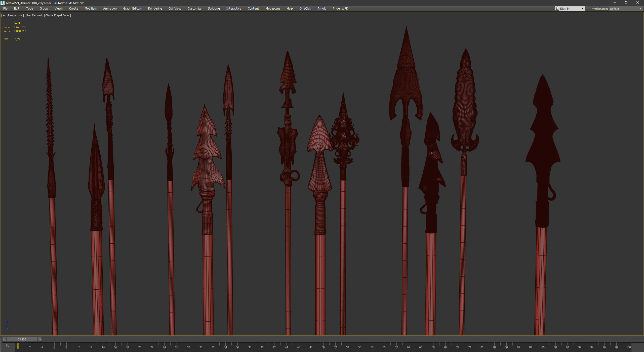Open the Help menu
644x352 pixels.
tap(290, 9)
